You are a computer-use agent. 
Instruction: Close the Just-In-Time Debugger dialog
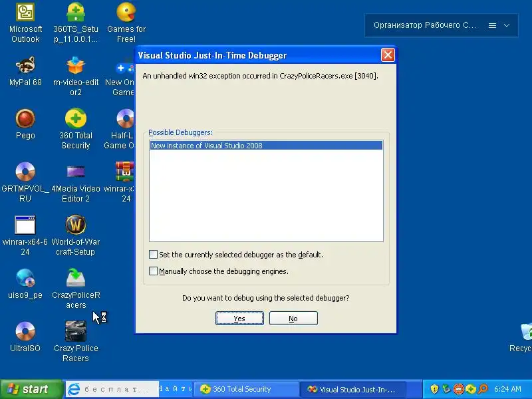coord(388,55)
